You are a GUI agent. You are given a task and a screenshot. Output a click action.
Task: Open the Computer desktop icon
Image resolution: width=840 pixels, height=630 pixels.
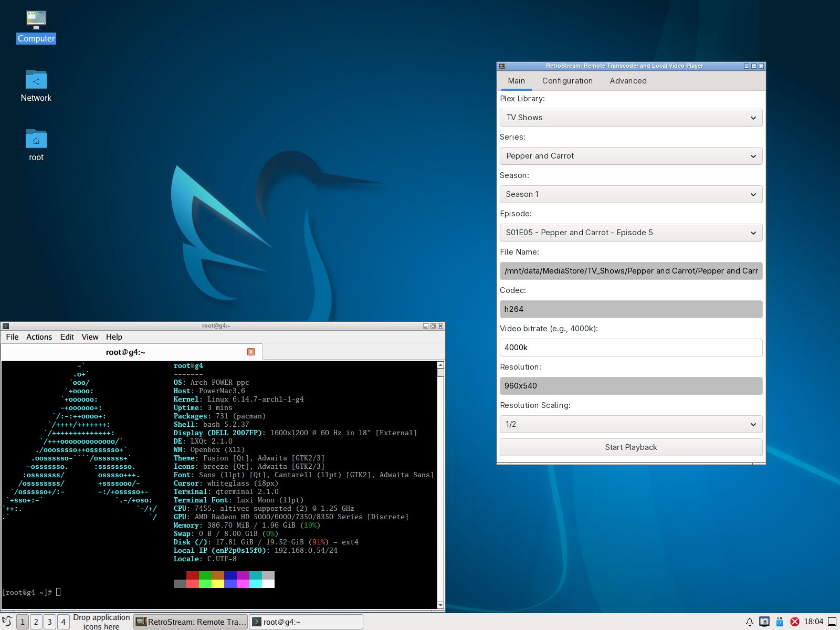(36, 21)
